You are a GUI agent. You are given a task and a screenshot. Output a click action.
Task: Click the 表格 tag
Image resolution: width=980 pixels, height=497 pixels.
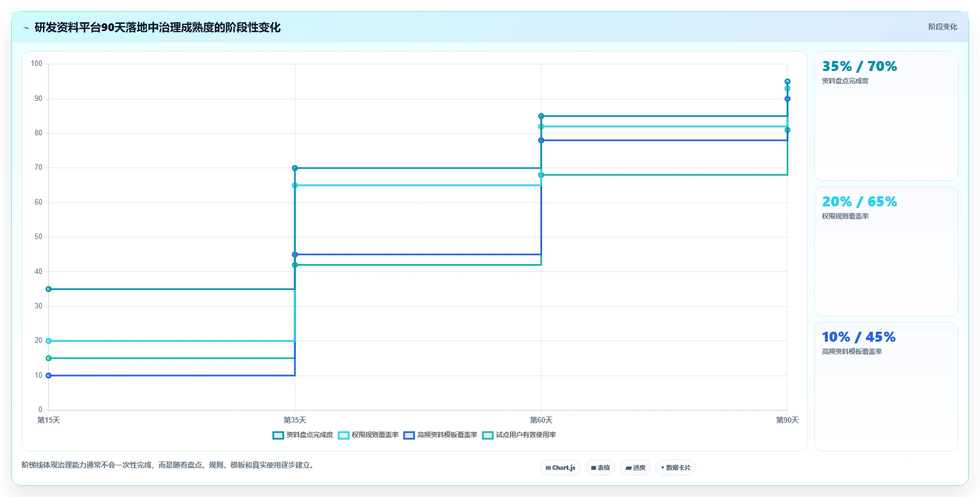coord(600,468)
